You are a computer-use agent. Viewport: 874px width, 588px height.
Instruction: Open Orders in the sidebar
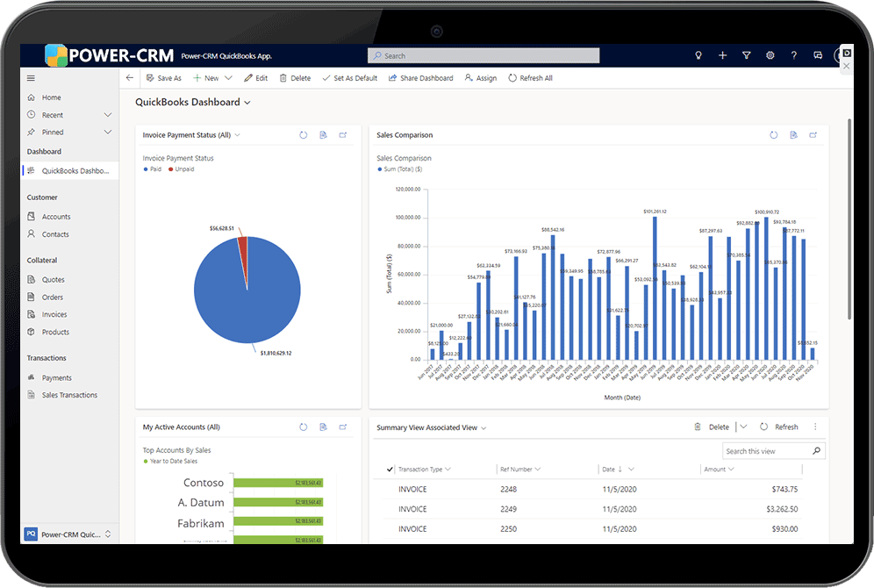click(x=53, y=298)
